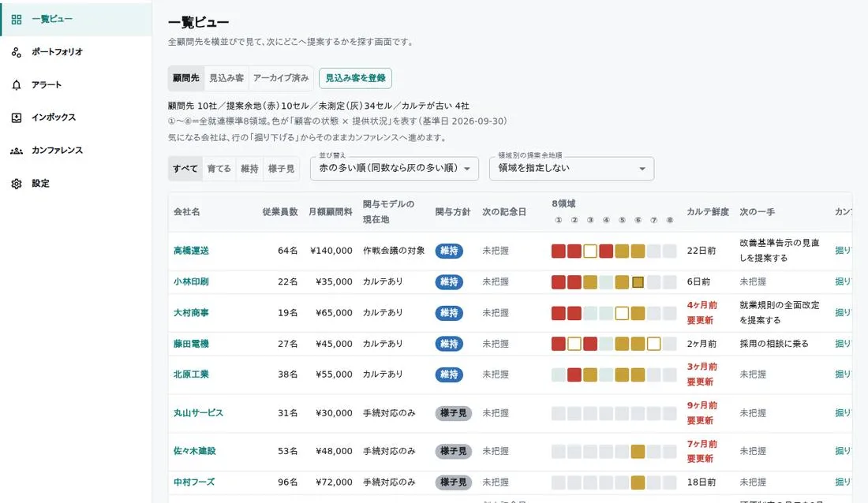Click the 従業員数 column header
The width and height of the screenshot is (868, 503).
click(x=280, y=212)
